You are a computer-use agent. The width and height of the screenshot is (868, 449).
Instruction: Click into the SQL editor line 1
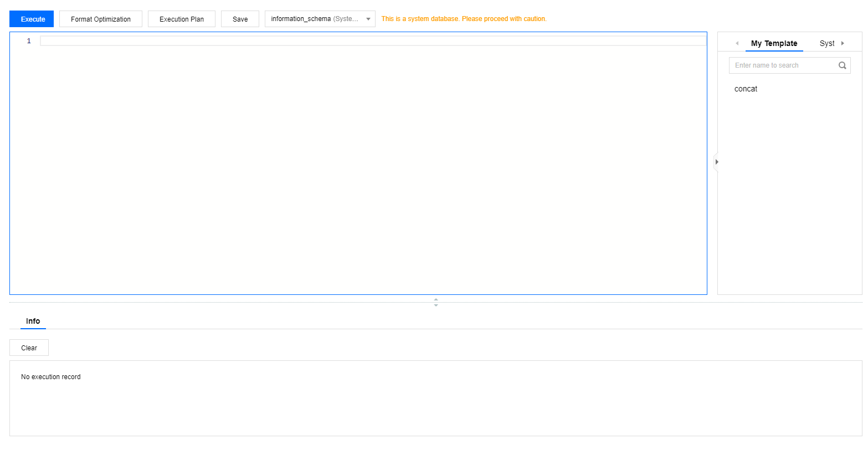click(373, 41)
